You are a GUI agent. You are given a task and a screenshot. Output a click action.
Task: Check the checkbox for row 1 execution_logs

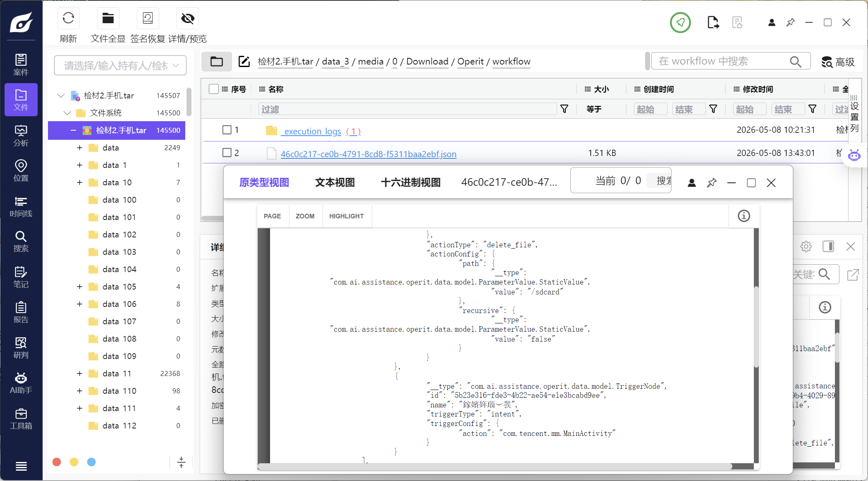coord(227,130)
